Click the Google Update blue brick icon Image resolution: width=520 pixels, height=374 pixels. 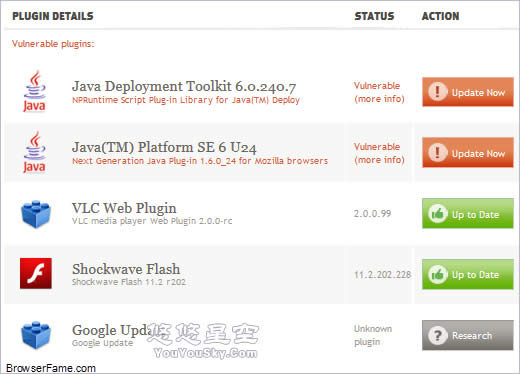point(36,335)
